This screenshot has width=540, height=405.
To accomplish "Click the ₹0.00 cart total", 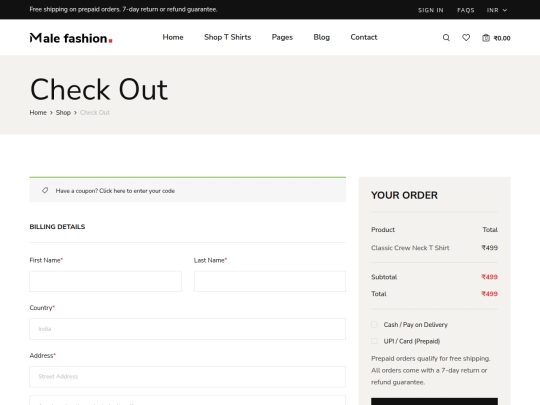I will click(x=502, y=38).
